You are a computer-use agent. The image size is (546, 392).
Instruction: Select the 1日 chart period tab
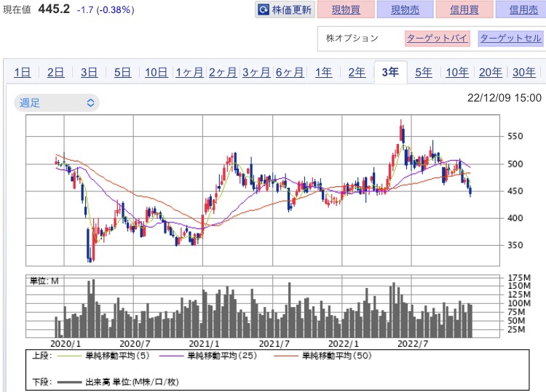point(23,72)
